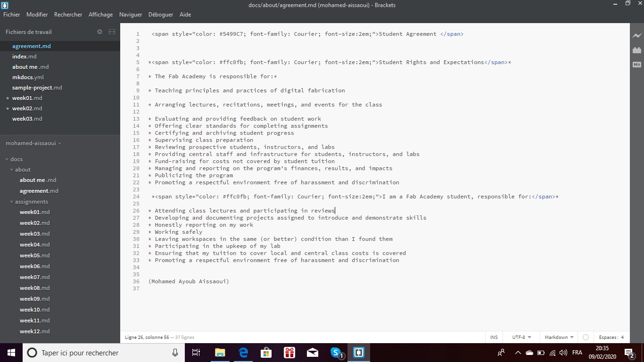
Task: Change indent size value 4
Action: tap(622, 337)
